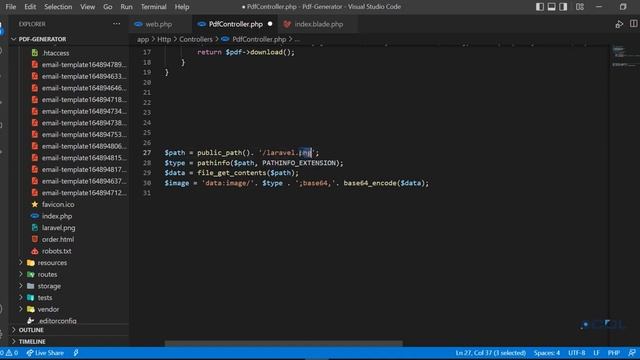Toggle secondary side bar layout icon
Screen dimensions: 640x360
point(563,7)
